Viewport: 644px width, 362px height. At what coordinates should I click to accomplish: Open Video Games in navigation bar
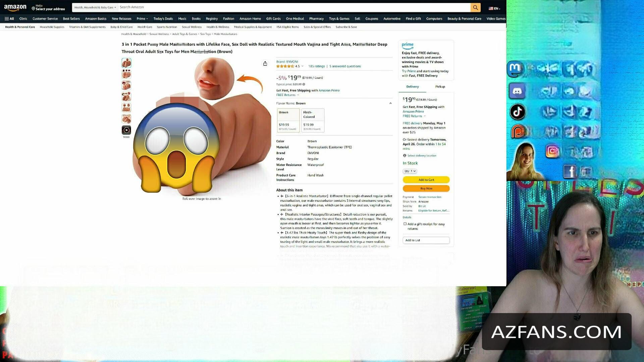(x=496, y=19)
